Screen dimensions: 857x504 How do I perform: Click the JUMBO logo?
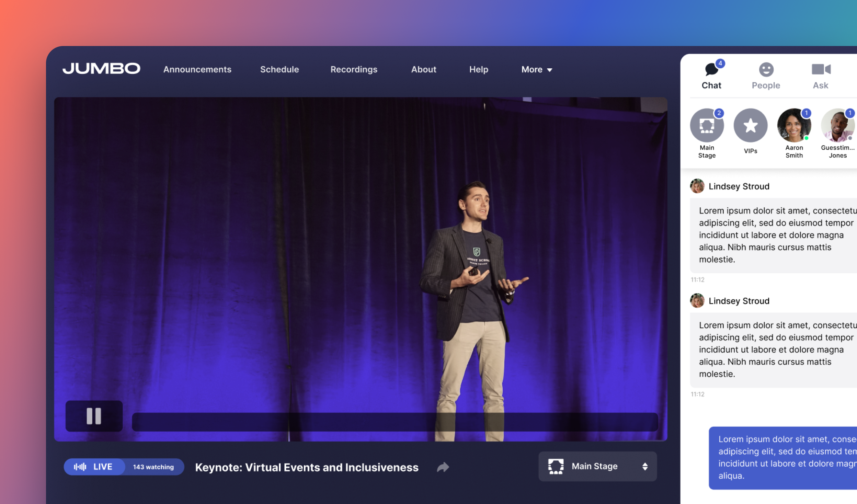[101, 69]
